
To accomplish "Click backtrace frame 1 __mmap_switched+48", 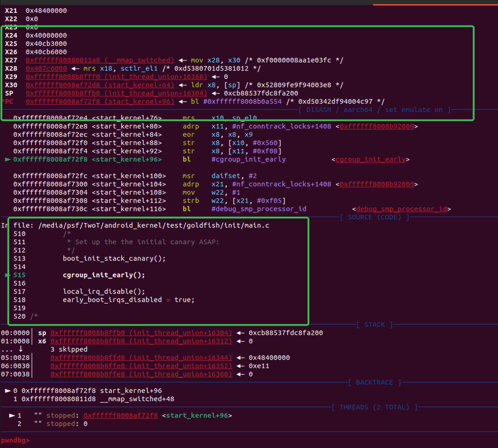I will (94, 399).
